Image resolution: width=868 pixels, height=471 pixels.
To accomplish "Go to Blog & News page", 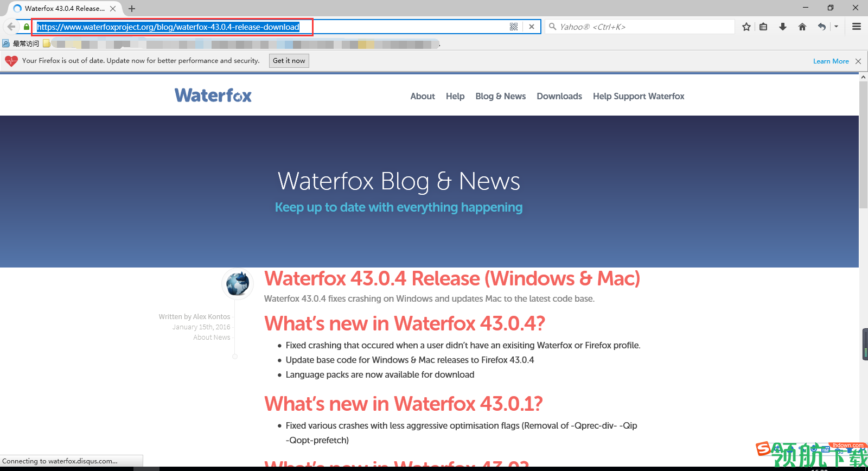I will point(501,96).
